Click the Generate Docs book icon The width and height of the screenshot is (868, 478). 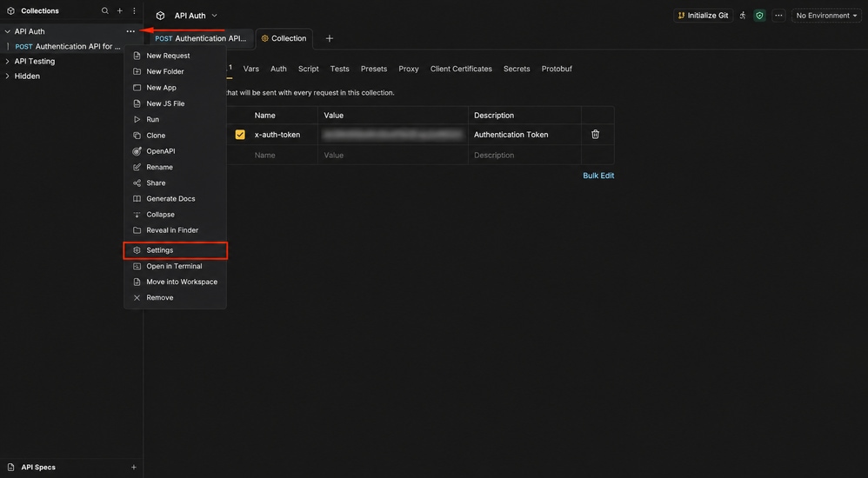[137, 199]
